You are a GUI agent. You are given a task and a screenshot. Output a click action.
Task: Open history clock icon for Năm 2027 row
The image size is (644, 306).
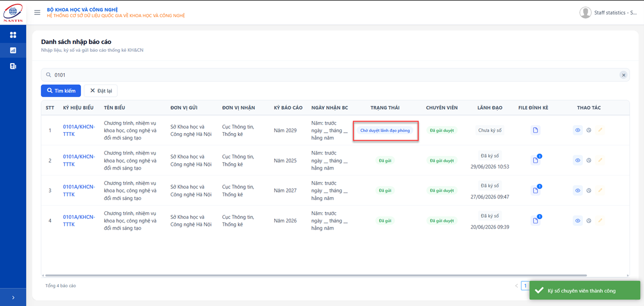[x=589, y=190]
